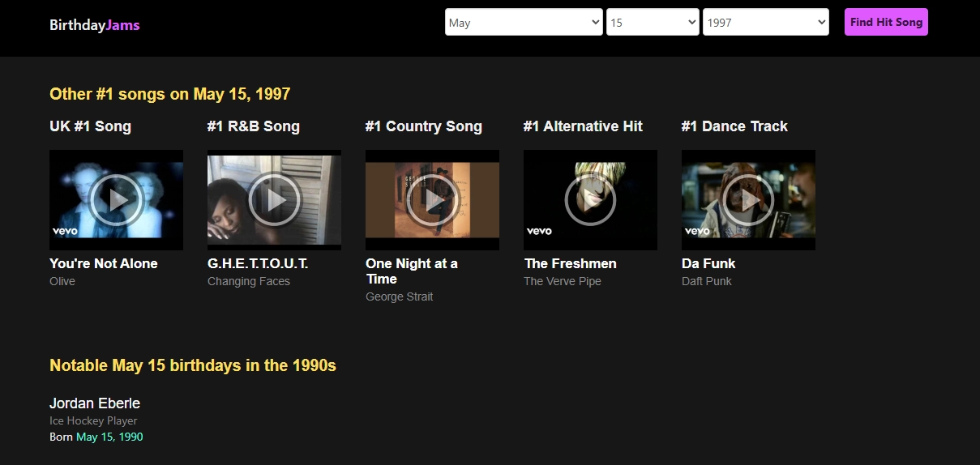This screenshot has width=980, height=465.
Task: Select artist name Daft Punk
Action: coord(707,281)
